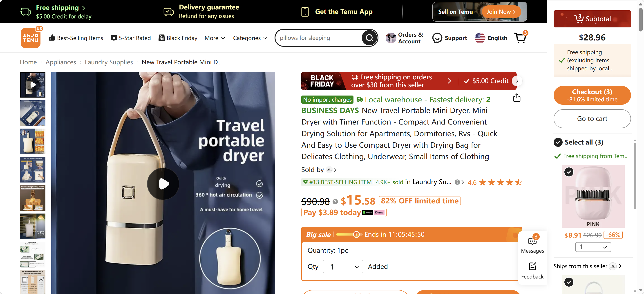The image size is (644, 294).
Task: Share the product using the share icon
Action: 517,98
